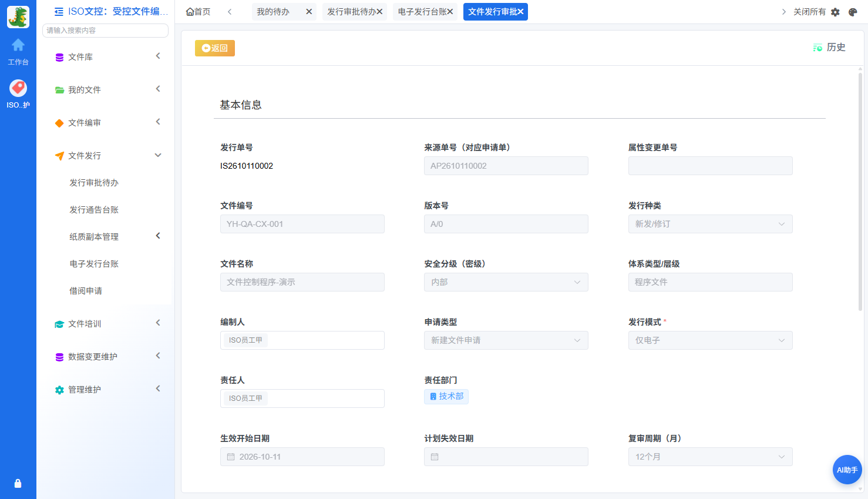Image resolution: width=868 pixels, height=499 pixels.
Task: Open calendar icon for 生效开始日期
Action: tap(231, 457)
